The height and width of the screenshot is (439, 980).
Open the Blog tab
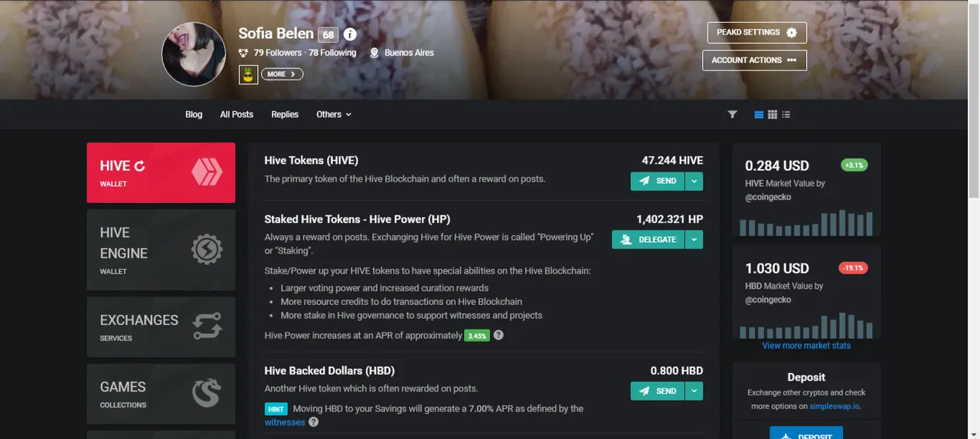pyautogui.click(x=194, y=114)
